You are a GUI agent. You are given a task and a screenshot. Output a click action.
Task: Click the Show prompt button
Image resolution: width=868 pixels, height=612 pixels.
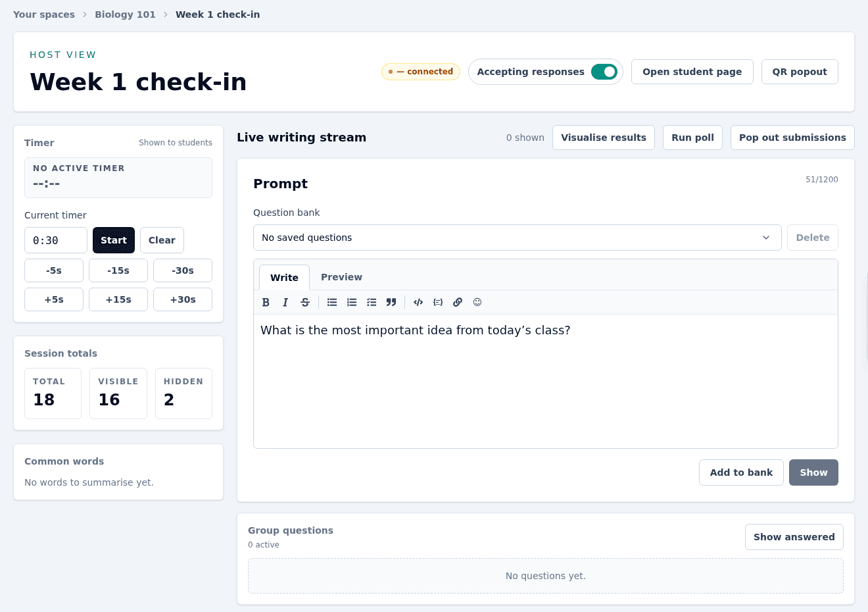coord(813,472)
